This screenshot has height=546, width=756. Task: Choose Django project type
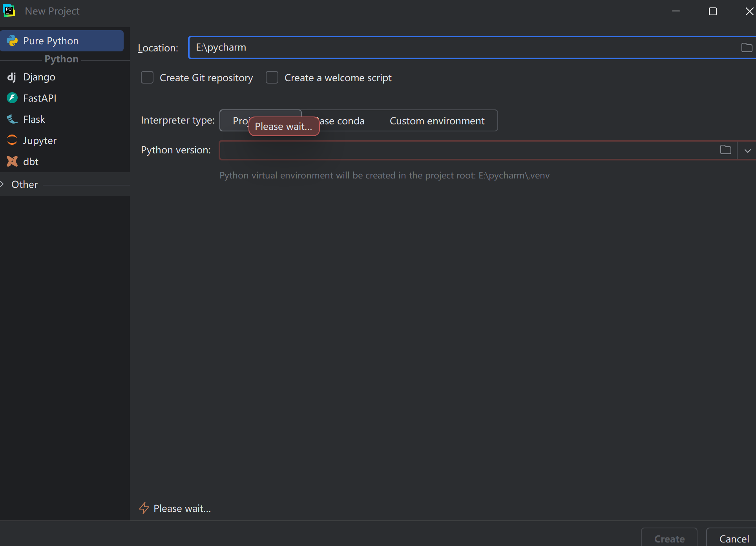pos(65,77)
